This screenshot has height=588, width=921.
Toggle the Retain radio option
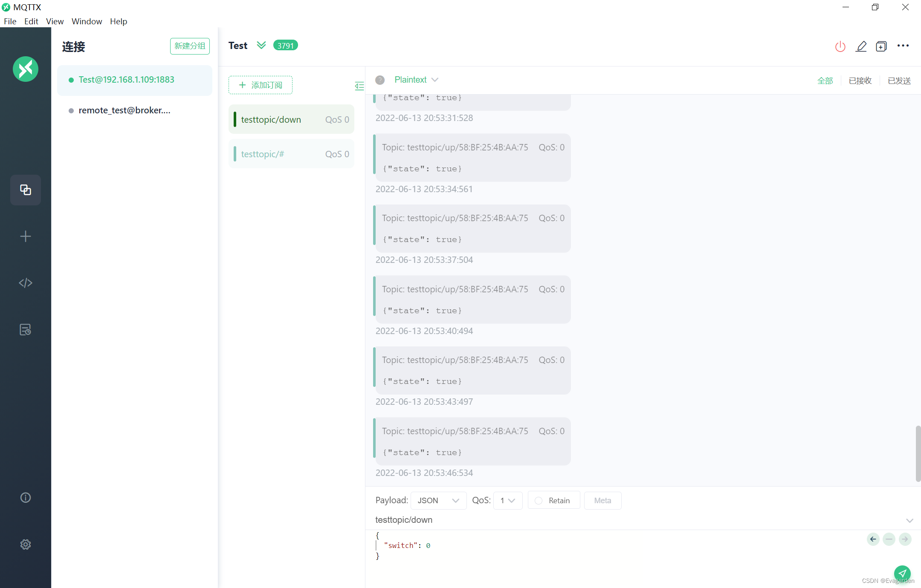(x=539, y=501)
